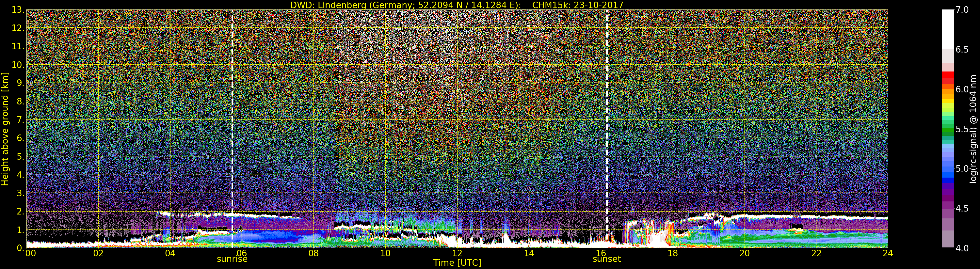This screenshot has height=269, width=980.
Task: Click the height axis tick '4.'
Action: click(20, 175)
